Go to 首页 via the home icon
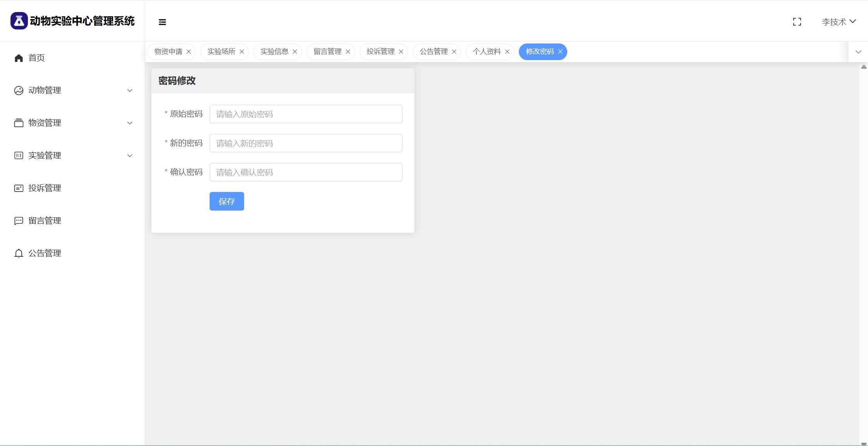The width and height of the screenshot is (868, 446). (19, 58)
